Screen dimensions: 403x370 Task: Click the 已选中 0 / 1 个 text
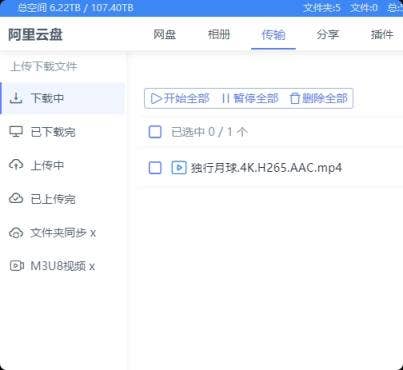[x=209, y=132]
